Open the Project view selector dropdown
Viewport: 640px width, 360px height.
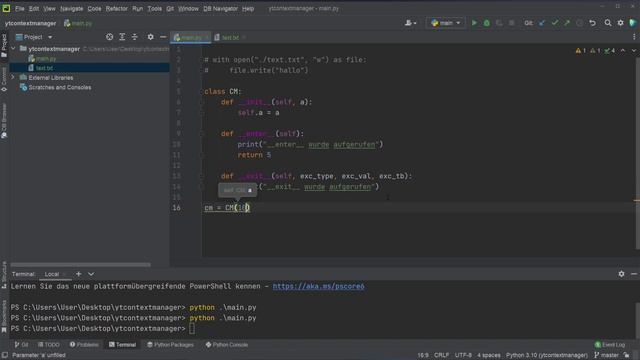click(x=34, y=37)
